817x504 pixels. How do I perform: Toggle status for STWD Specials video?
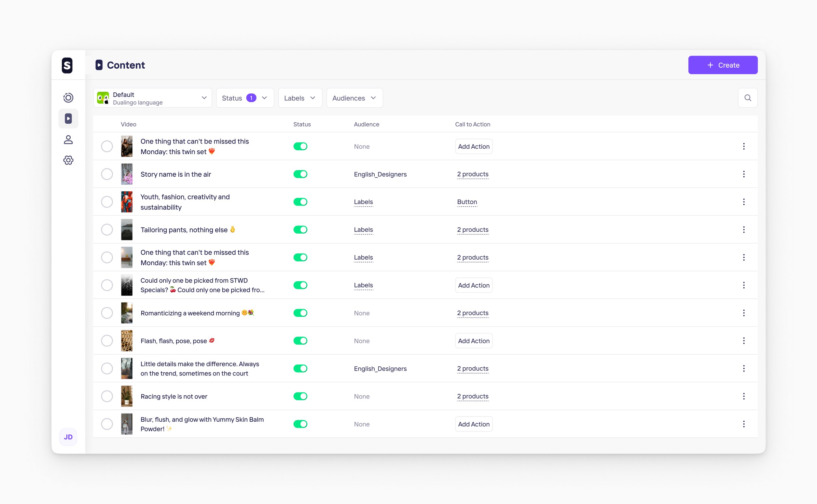(x=300, y=285)
